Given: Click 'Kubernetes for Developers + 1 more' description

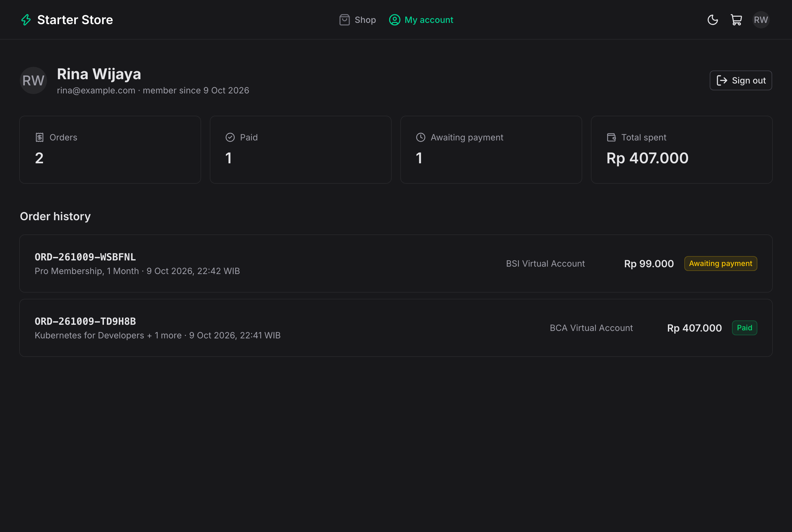Looking at the screenshot, I should click(108, 335).
